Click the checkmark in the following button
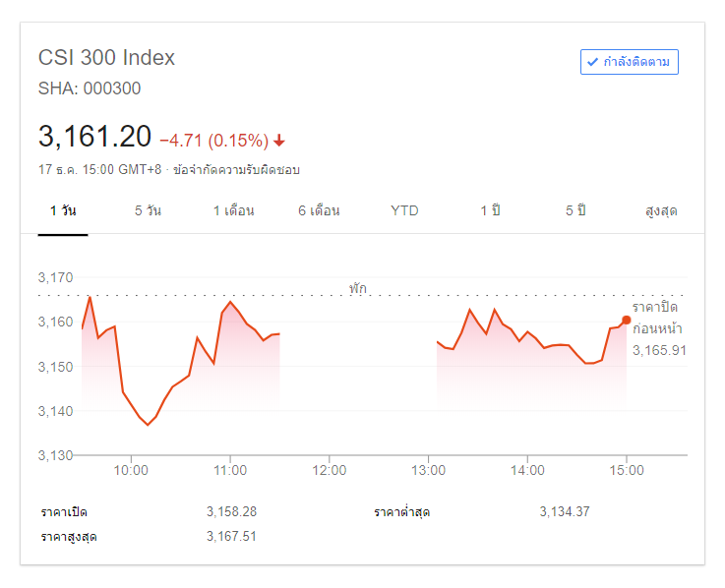 [592, 62]
